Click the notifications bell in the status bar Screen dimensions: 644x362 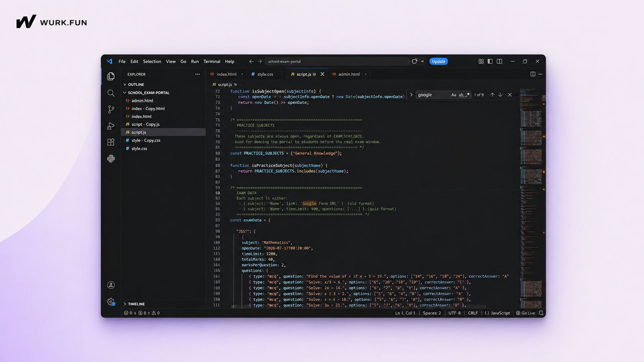click(541, 313)
